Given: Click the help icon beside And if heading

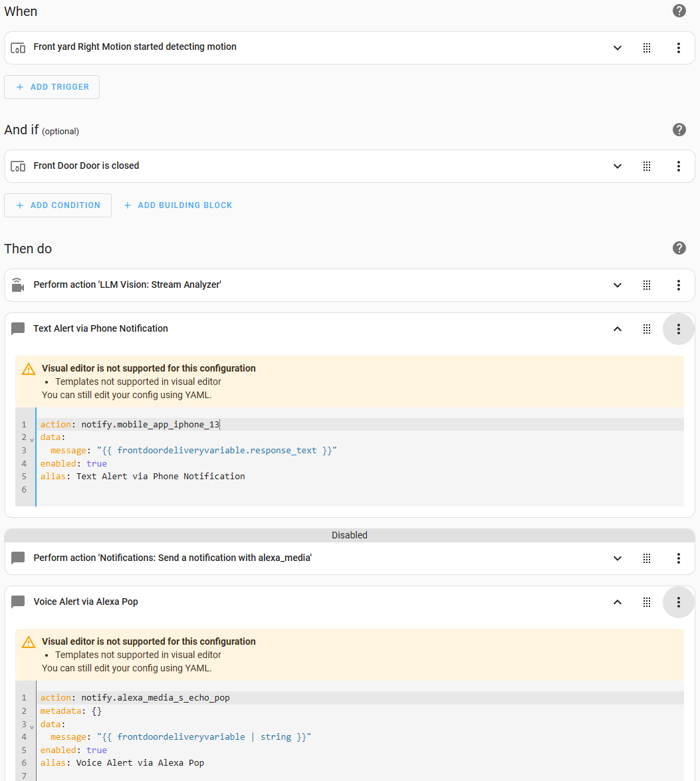Looking at the screenshot, I should click(x=679, y=130).
